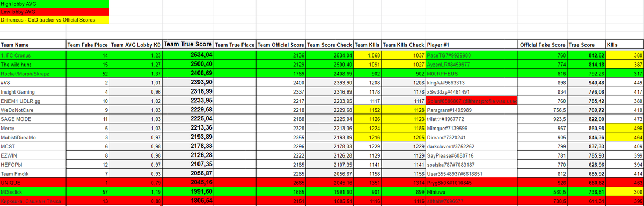Select the '#V8' team name cell
Image resolution: width=644 pixels, height=206 pixels.
pos(33,83)
